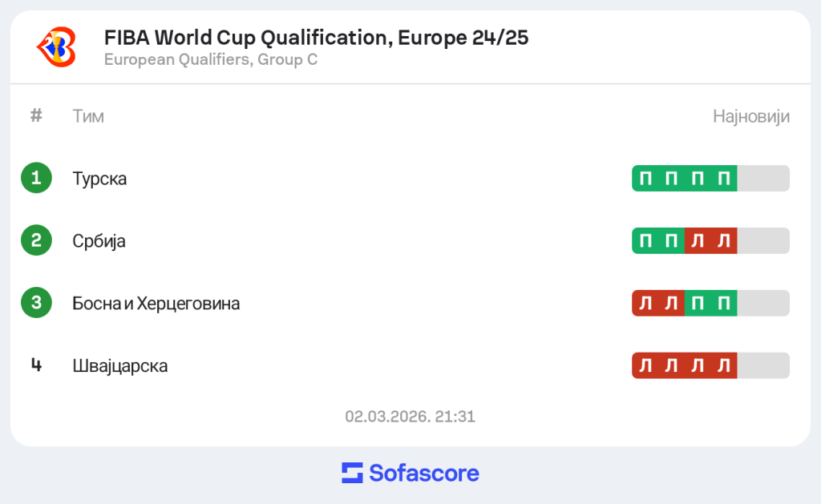Click Турска's first green П result
Screen dimensions: 821x504
coord(645,178)
